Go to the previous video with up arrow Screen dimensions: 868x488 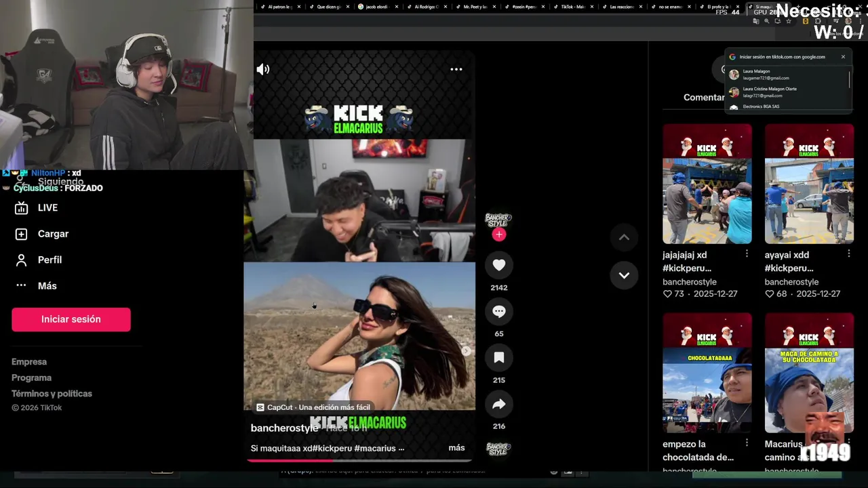[624, 237]
